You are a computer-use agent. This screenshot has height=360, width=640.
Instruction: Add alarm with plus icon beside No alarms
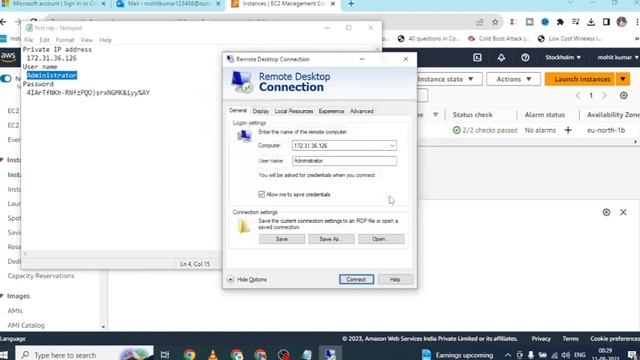568,130
